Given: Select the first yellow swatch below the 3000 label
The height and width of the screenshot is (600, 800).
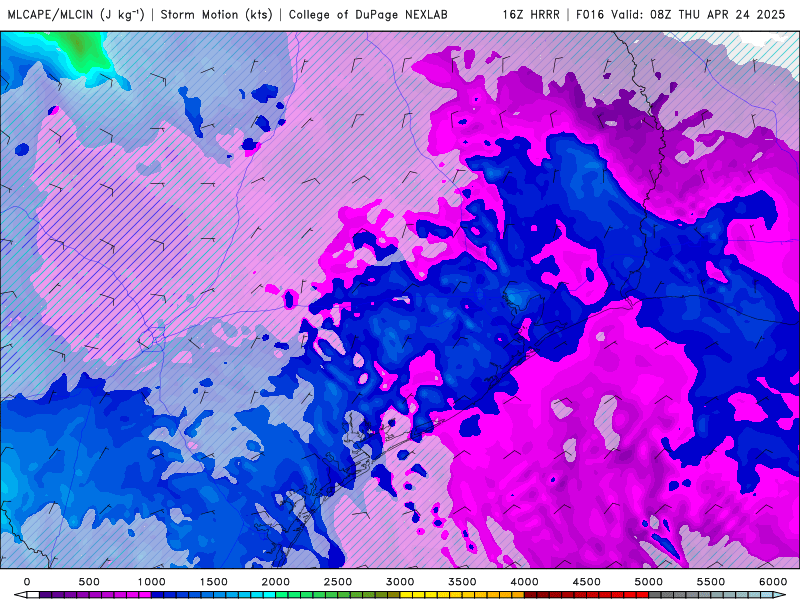Looking at the screenshot, I should coord(406,595).
